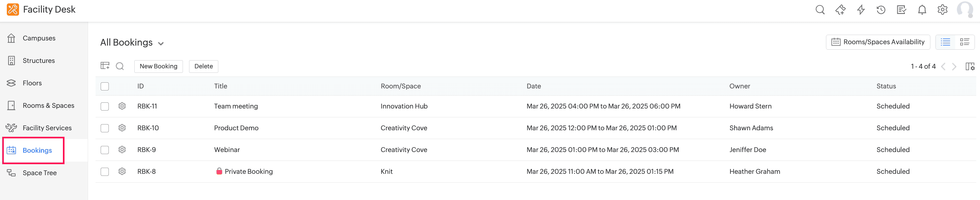This screenshot has height=200, width=980.
Task: Expand the All Bookings view dropdown
Action: 161,43
